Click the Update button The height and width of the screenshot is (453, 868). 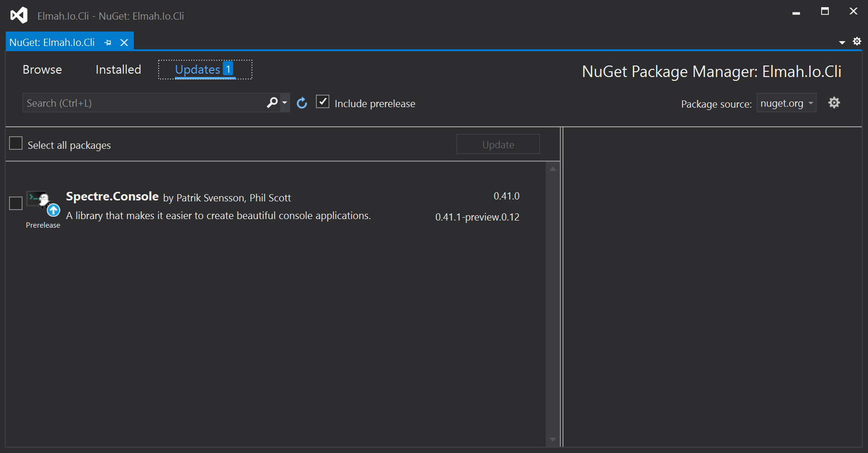(498, 144)
